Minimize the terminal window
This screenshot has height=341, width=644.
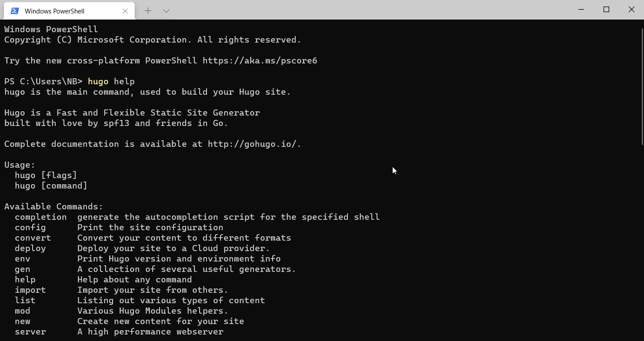click(x=581, y=10)
